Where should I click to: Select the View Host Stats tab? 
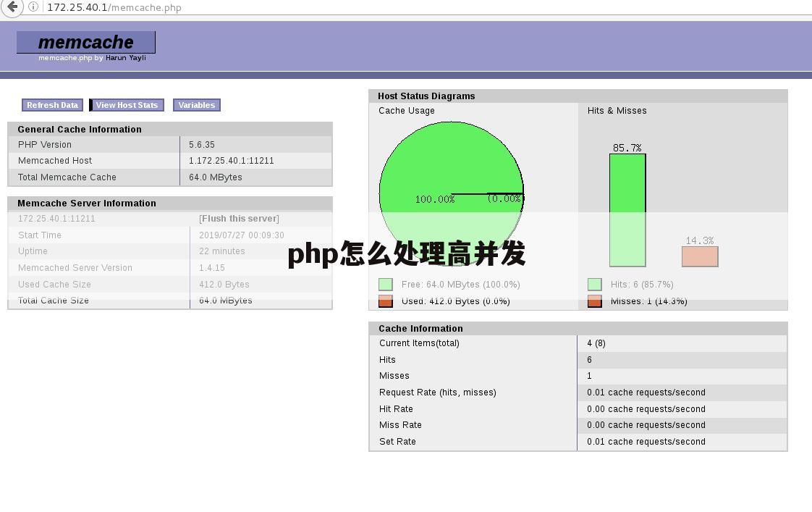point(127,105)
